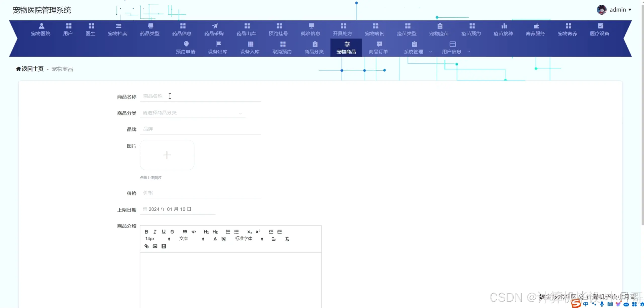Open the 商品分类 selection dropdown

[192, 113]
